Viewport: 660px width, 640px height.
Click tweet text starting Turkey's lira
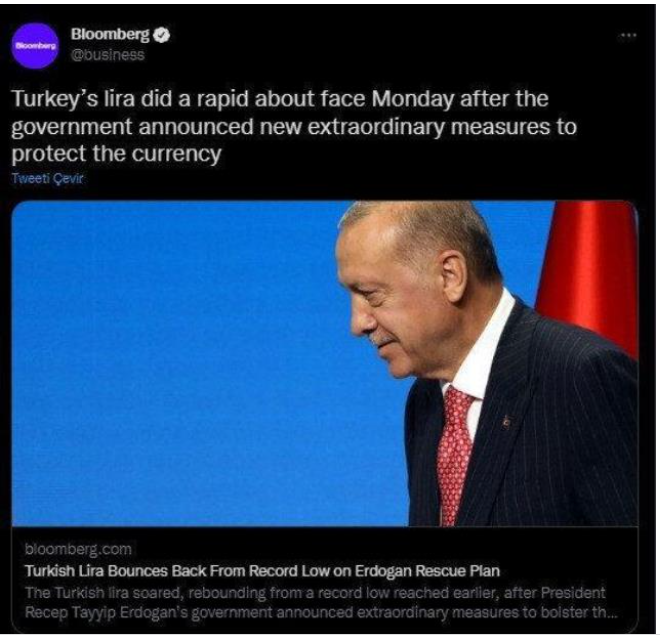tap(294, 126)
